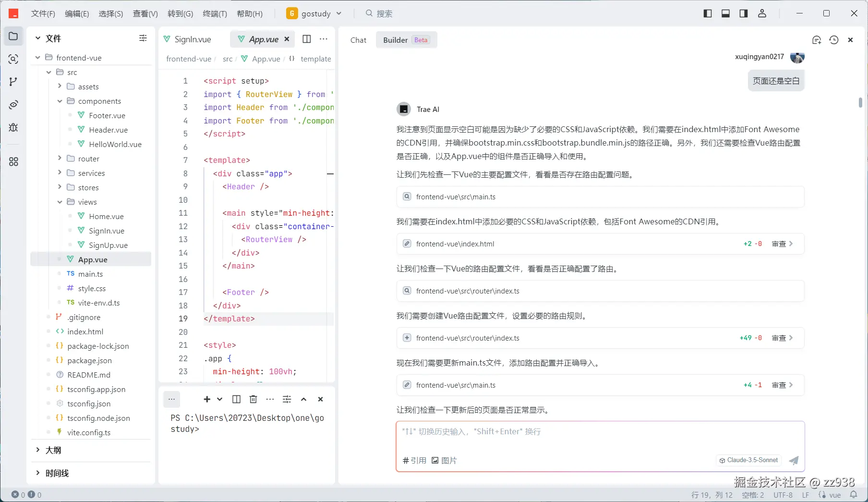
Task: Change the vue language mode in status bar
Action: click(x=835, y=495)
